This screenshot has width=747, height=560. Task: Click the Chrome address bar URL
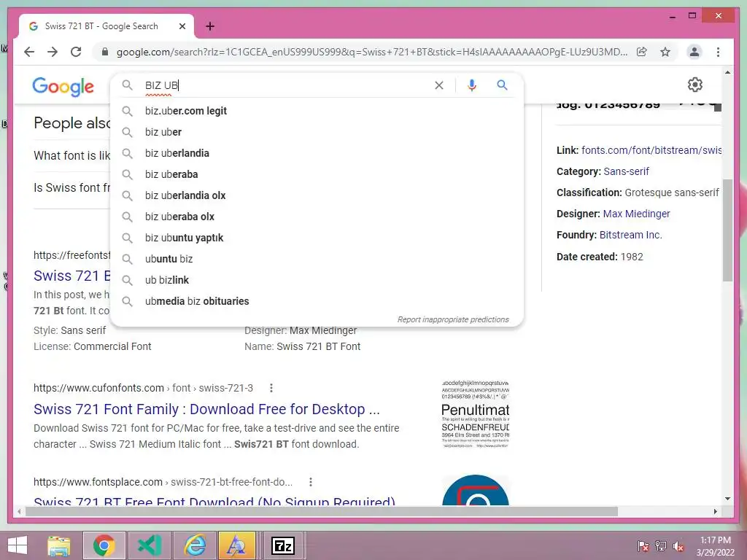click(x=371, y=52)
